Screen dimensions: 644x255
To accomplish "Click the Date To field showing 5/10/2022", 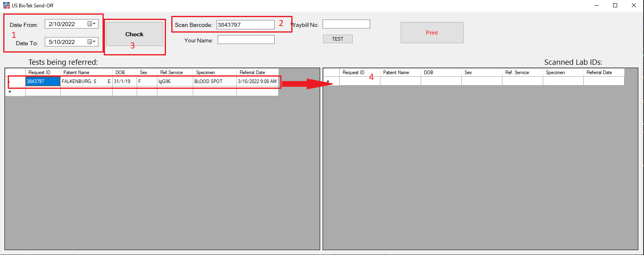I will coord(72,42).
